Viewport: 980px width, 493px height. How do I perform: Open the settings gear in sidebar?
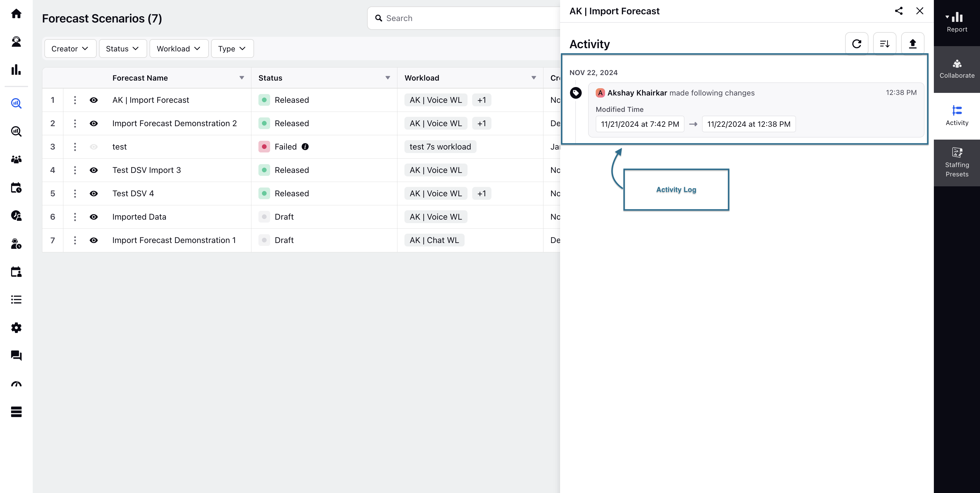coord(16,327)
